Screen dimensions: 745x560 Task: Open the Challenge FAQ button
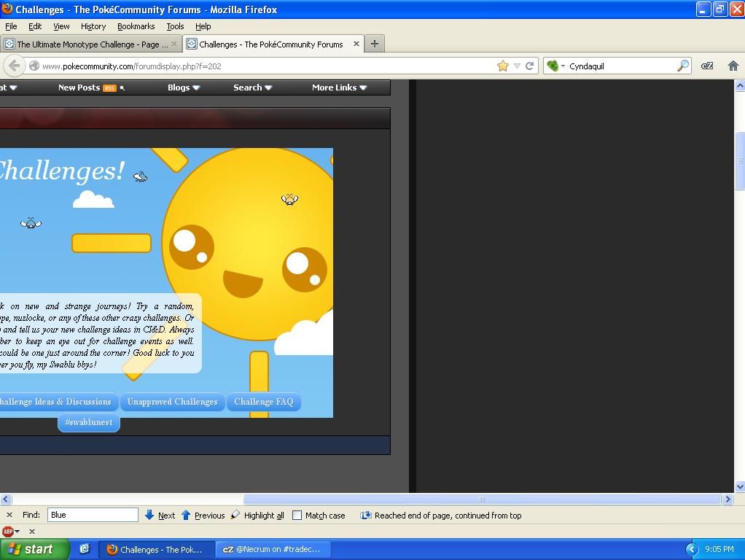coord(264,402)
